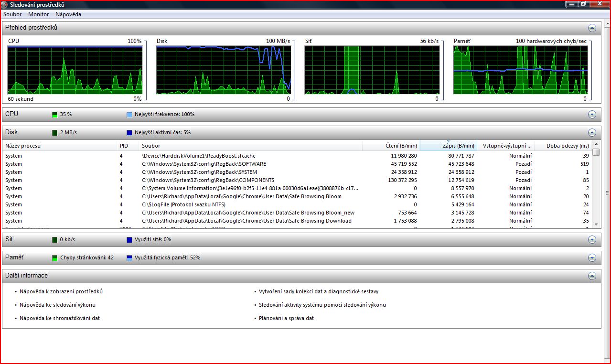Image resolution: width=611 pixels, height=364 pixels.
Task: Select the RegBack\COMPONENTS file row
Action: [x=297, y=180]
